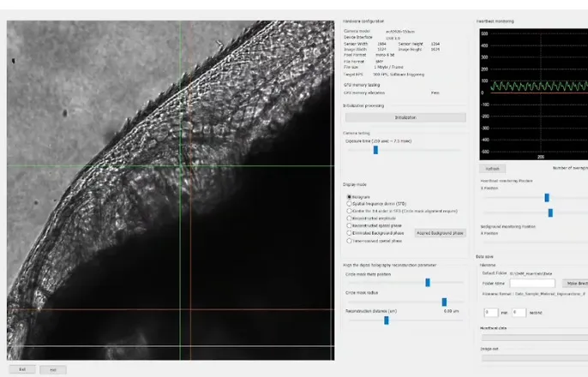The image size is (588, 377).
Task: Select Reconstructed spatial phase display mode
Action: tap(349, 225)
